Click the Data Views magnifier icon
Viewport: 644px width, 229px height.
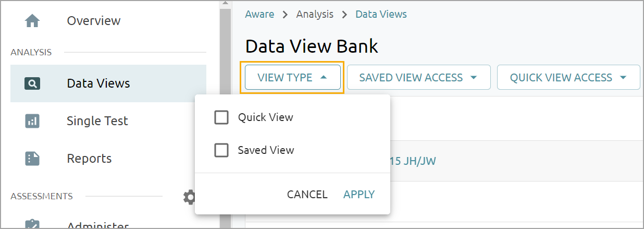(32, 83)
